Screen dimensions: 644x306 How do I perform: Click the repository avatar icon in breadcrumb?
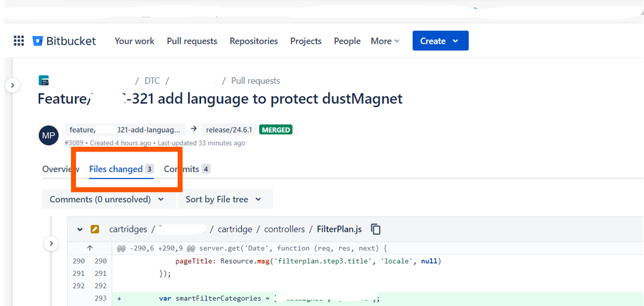click(x=44, y=81)
